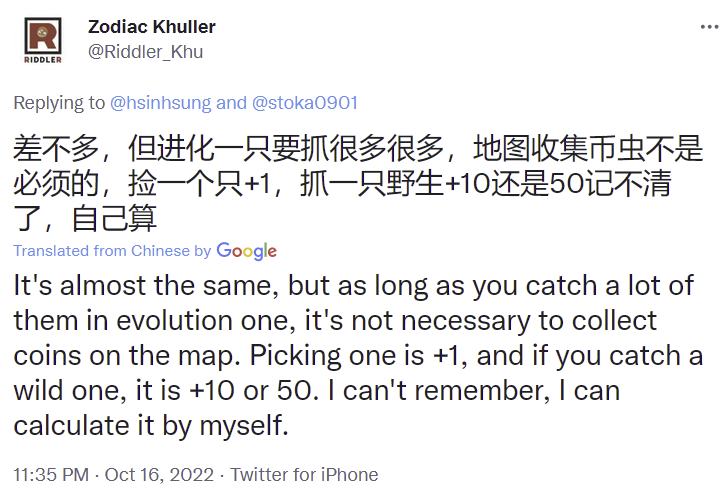Click the word 'and' between the mentions

pyautogui.click(x=231, y=102)
